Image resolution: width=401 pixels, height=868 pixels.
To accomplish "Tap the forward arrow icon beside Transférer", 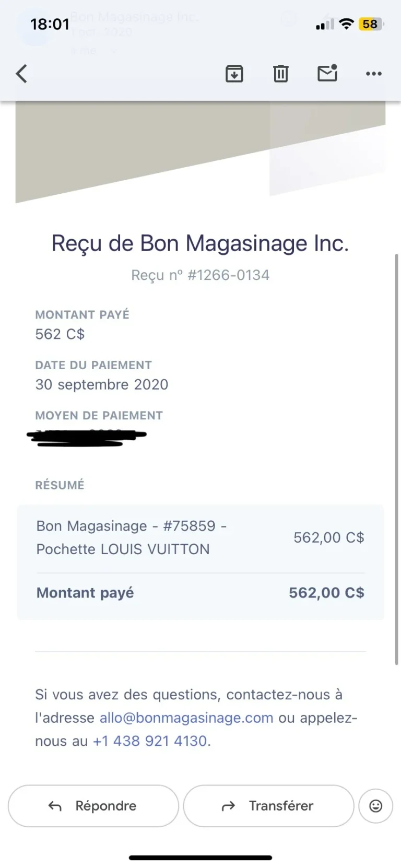I will tap(229, 806).
